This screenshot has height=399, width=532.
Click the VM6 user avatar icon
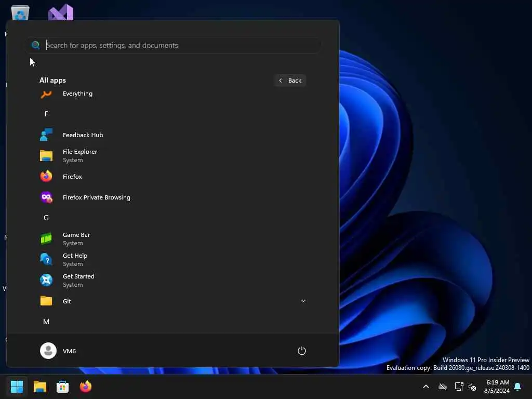48,351
